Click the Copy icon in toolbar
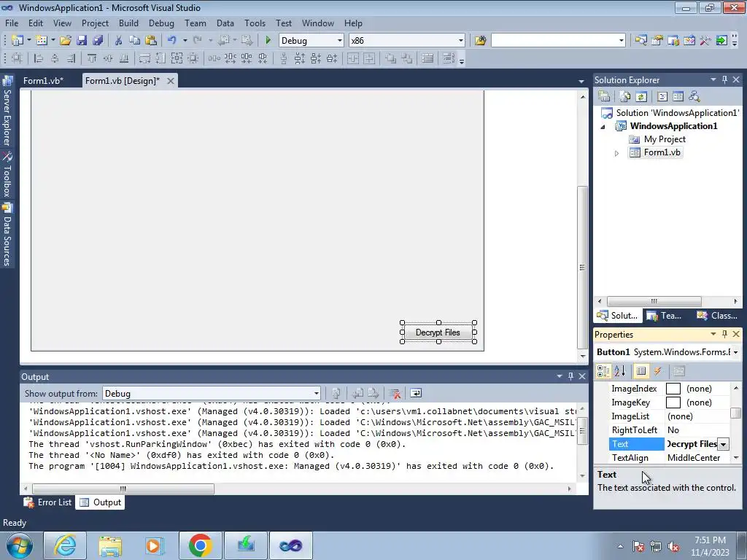This screenshot has height=560, width=747. click(x=134, y=41)
